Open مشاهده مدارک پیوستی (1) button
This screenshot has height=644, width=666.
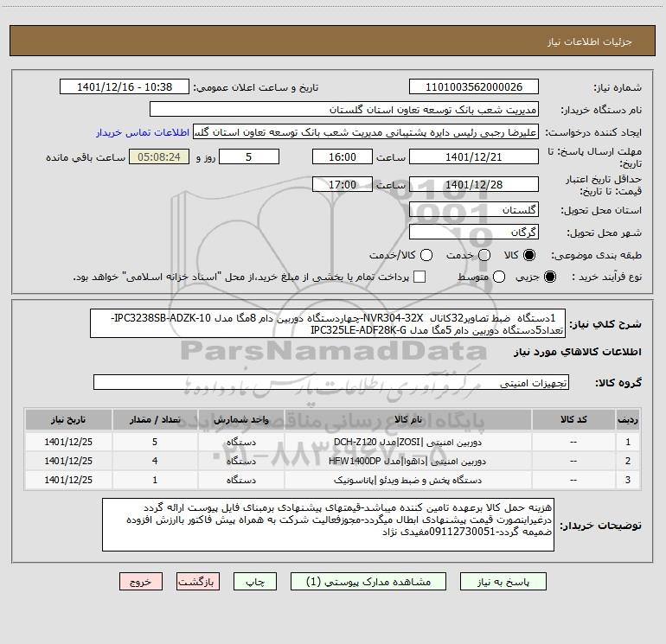click(x=368, y=582)
